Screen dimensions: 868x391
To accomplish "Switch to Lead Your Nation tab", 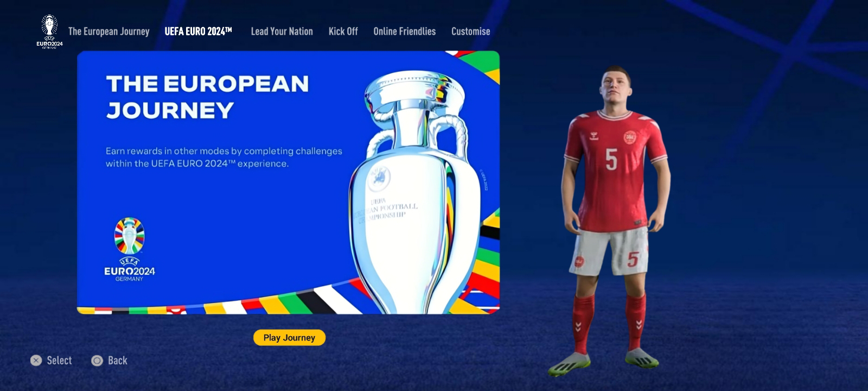I will pos(282,31).
